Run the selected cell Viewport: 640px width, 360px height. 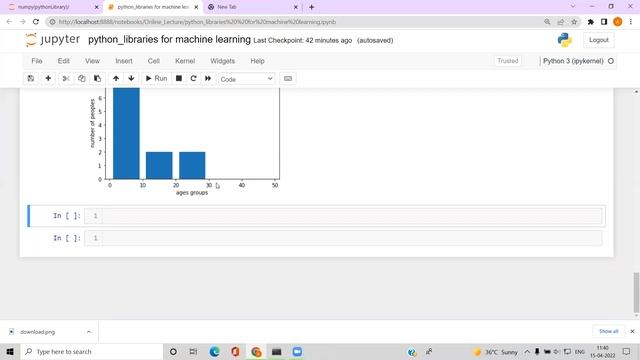[156, 78]
